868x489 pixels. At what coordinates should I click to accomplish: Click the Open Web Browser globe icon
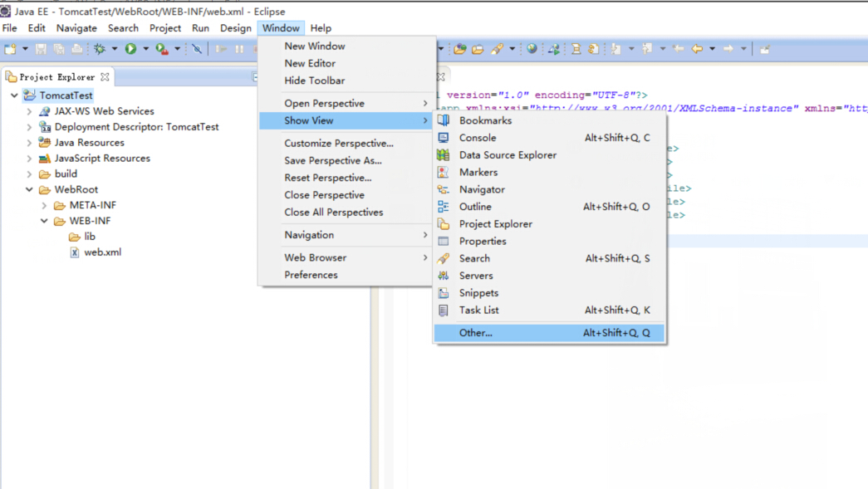[532, 49]
